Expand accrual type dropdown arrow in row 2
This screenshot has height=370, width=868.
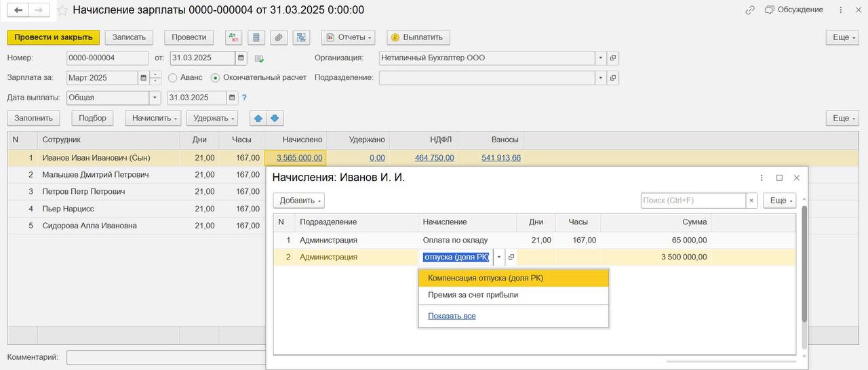pos(499,258)
